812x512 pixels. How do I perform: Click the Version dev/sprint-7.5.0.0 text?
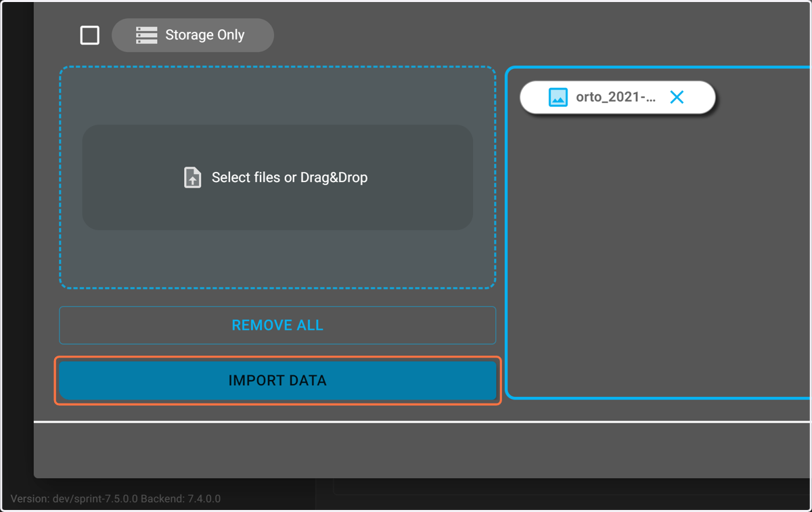pyautogui.click(x=116, y=498)
